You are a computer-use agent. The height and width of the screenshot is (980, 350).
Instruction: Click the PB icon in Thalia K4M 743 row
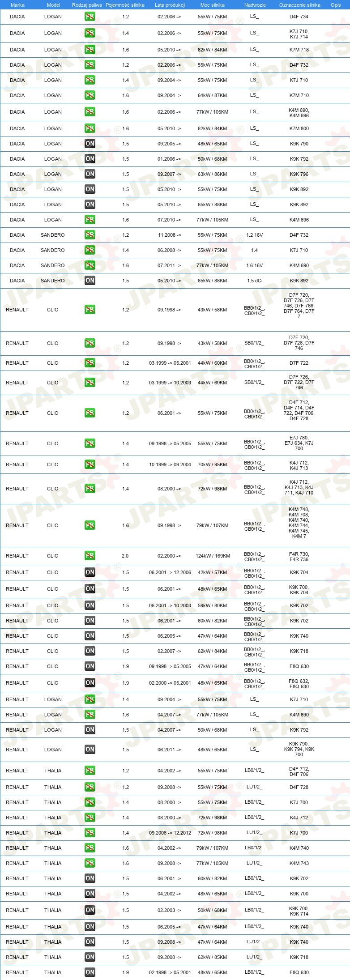tap(90, 863)
